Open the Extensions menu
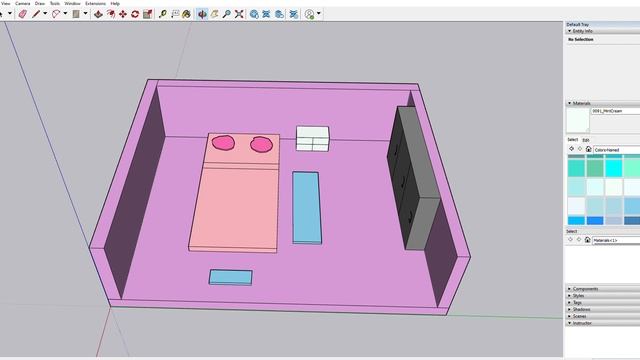The width and height of the screenshot is (640, 360). pos(95,3)
